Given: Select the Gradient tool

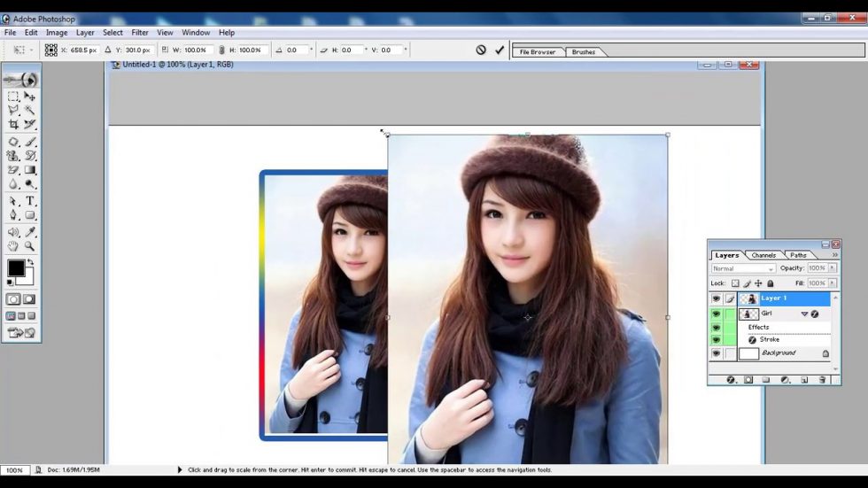Looking at the screenshot, I should coord(30,170).
